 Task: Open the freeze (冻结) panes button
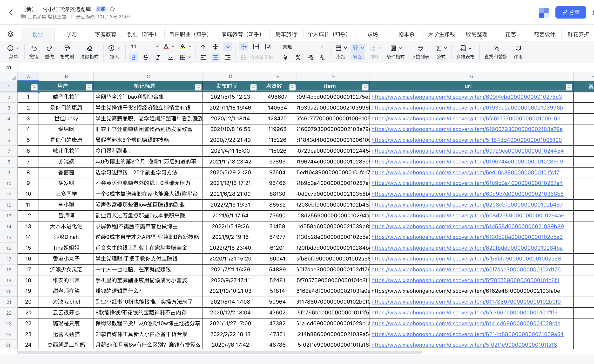coord(341,52)
